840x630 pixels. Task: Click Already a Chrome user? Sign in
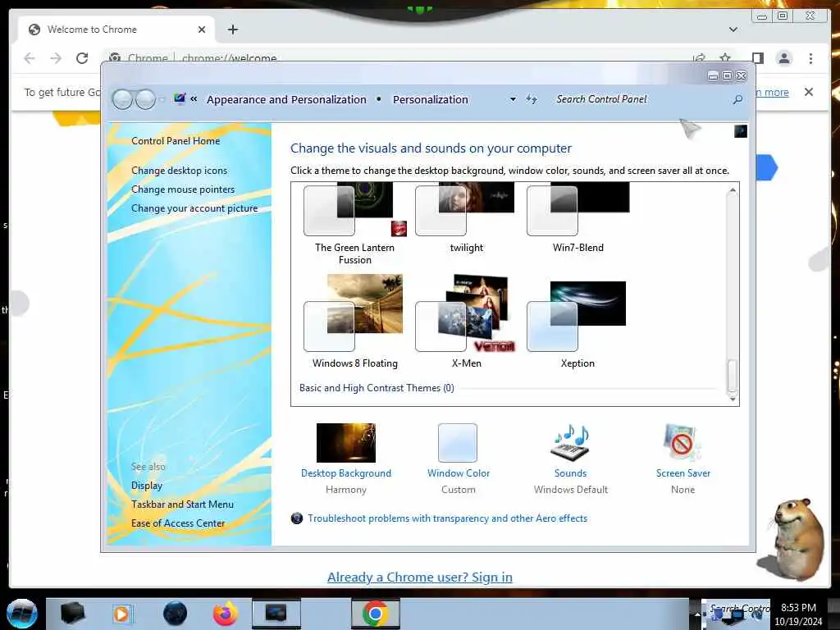[x=419, y=577]
